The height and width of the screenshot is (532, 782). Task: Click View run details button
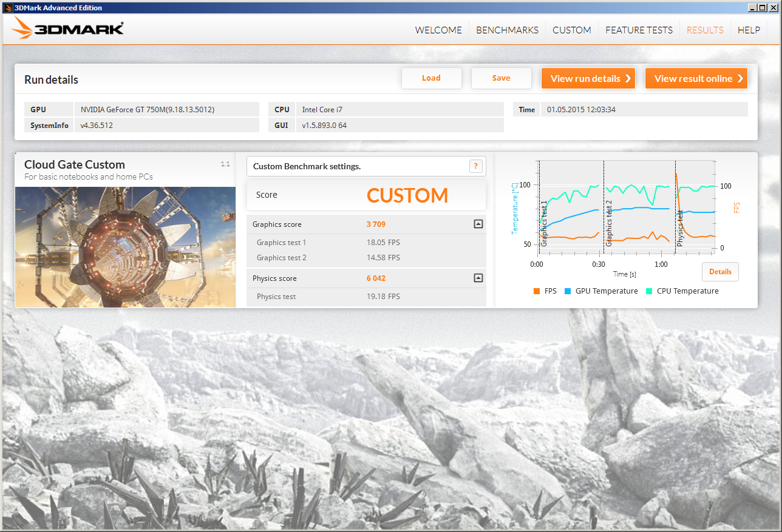[588, 78]
